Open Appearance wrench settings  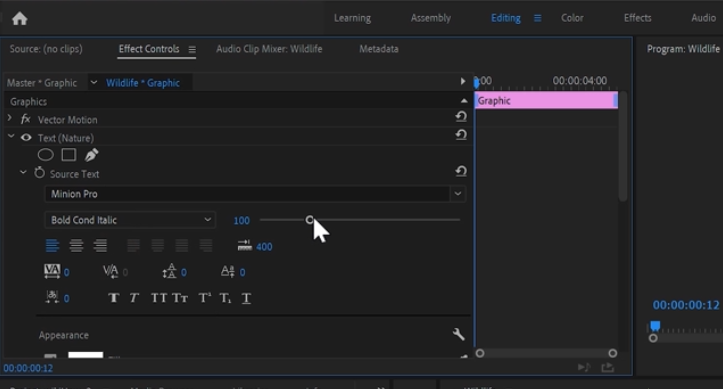pos(458,334)
